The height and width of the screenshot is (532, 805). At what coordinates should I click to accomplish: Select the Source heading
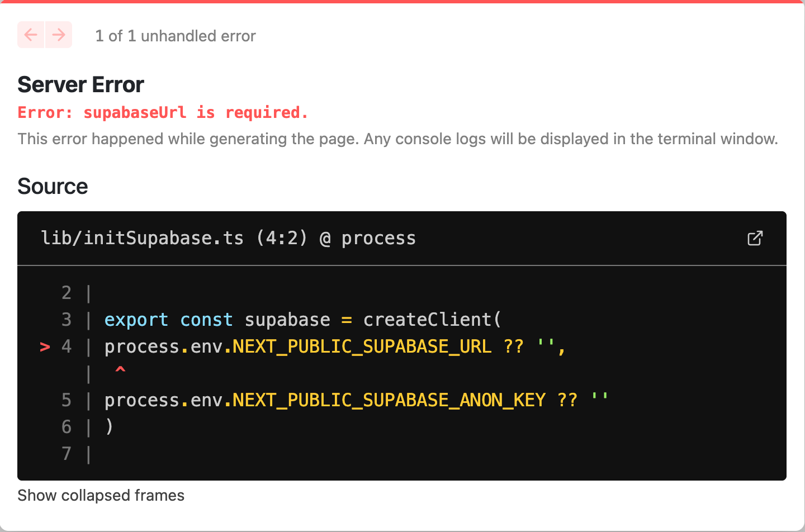coord(53,187)
